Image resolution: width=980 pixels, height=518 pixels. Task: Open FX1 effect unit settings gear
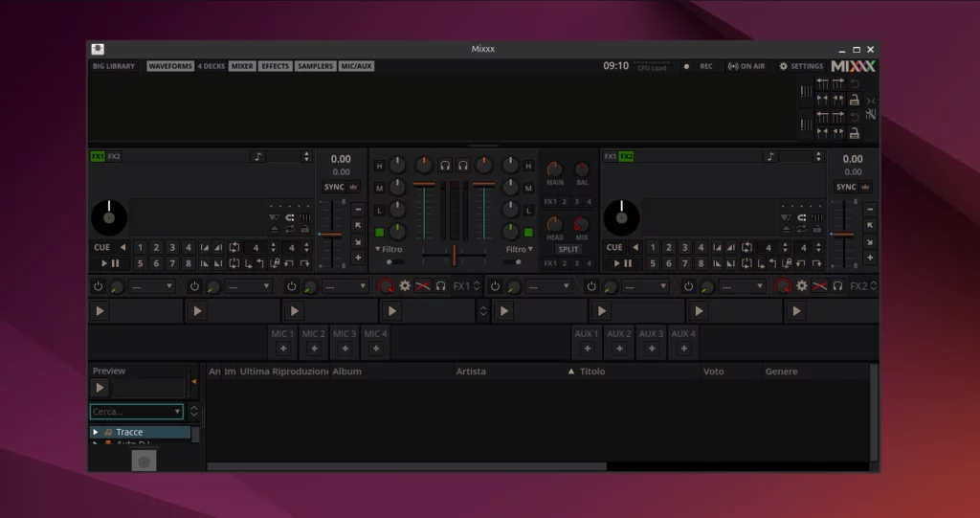[405, 286]
